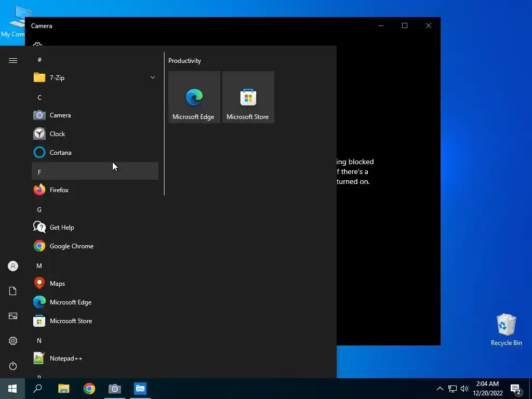Open Settings gear in the Start sidebar
Viewport: 532px width, 399px height.
click(13, 341)
